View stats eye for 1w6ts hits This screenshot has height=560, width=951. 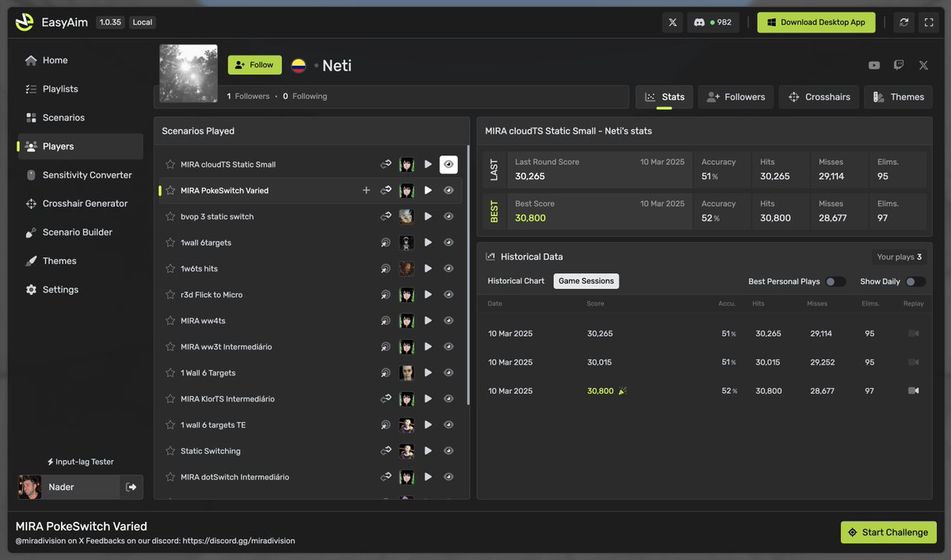pos(449,269)
